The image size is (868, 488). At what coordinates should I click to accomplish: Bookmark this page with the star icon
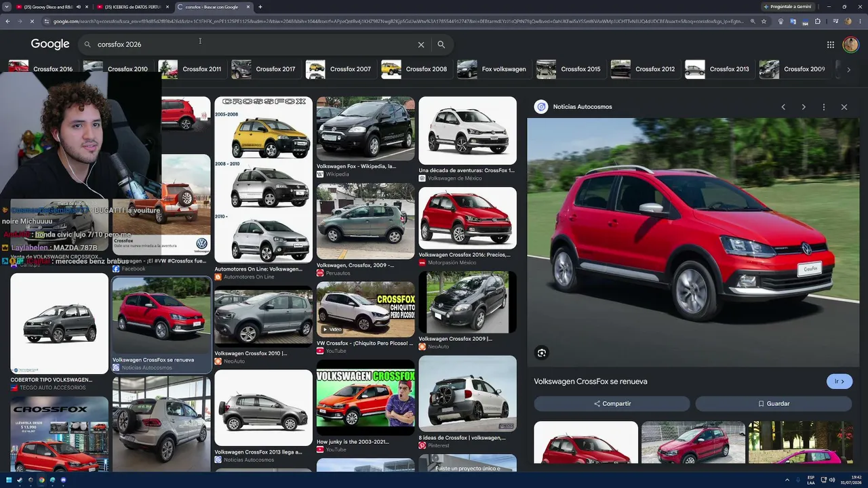(x=764, y=22)
